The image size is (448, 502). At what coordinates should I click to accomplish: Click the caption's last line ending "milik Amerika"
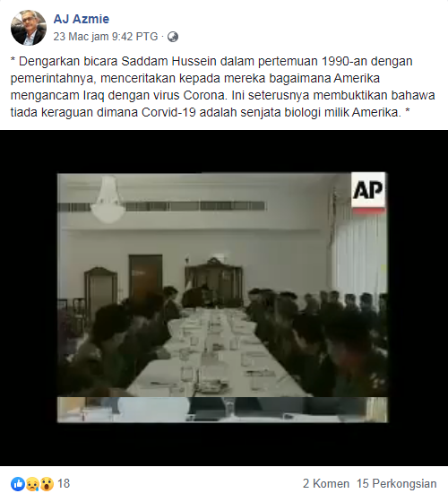210,112
